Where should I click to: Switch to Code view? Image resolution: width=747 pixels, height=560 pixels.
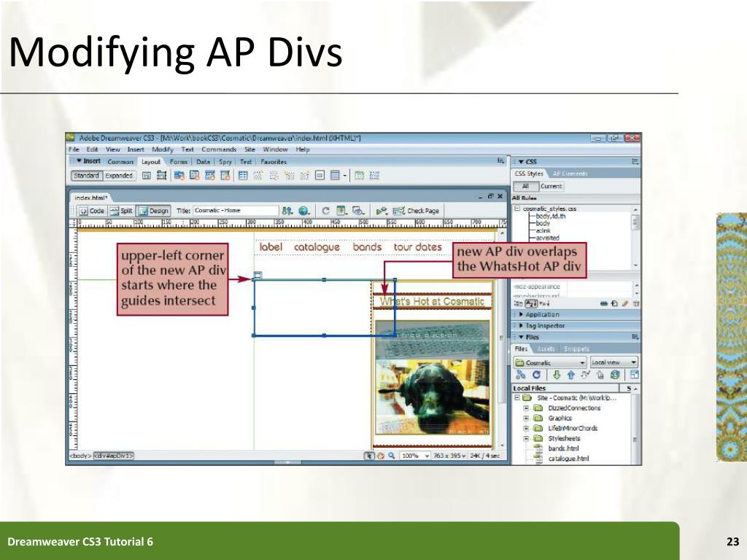coord(91,211)
